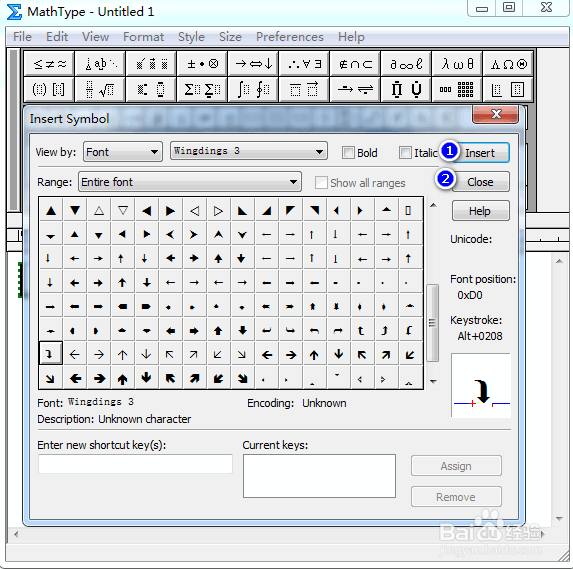Pick the highlighted down-hook arrow symbol cell

(50, 354)
